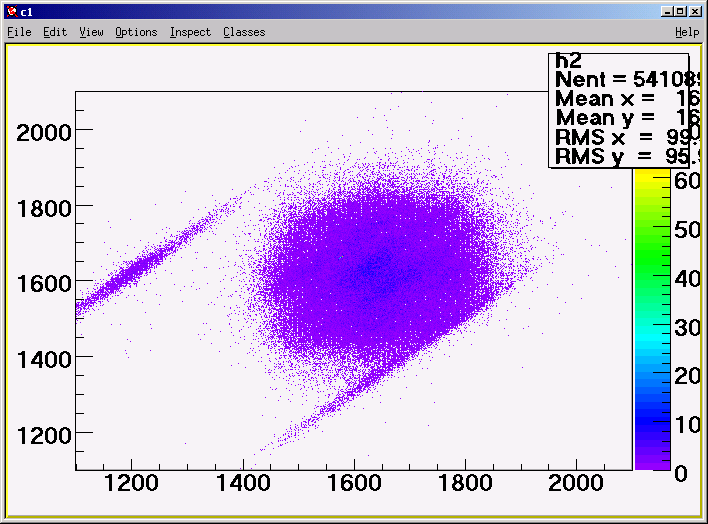708x524 pixels.
Task: Open the View menu
Action: click(x=91, y=32)
